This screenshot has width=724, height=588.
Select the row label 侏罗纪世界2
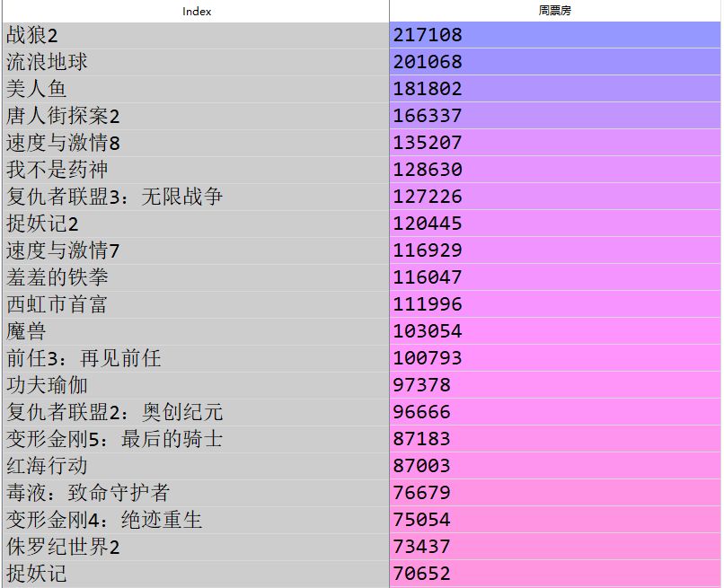tap(196, 547)
